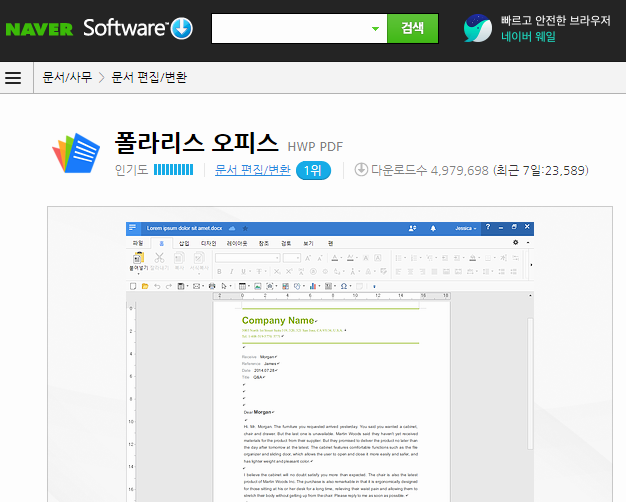626x502 pixels.
Task: Click the redo arrow in the preview toolbar
Action: [168, 286]
